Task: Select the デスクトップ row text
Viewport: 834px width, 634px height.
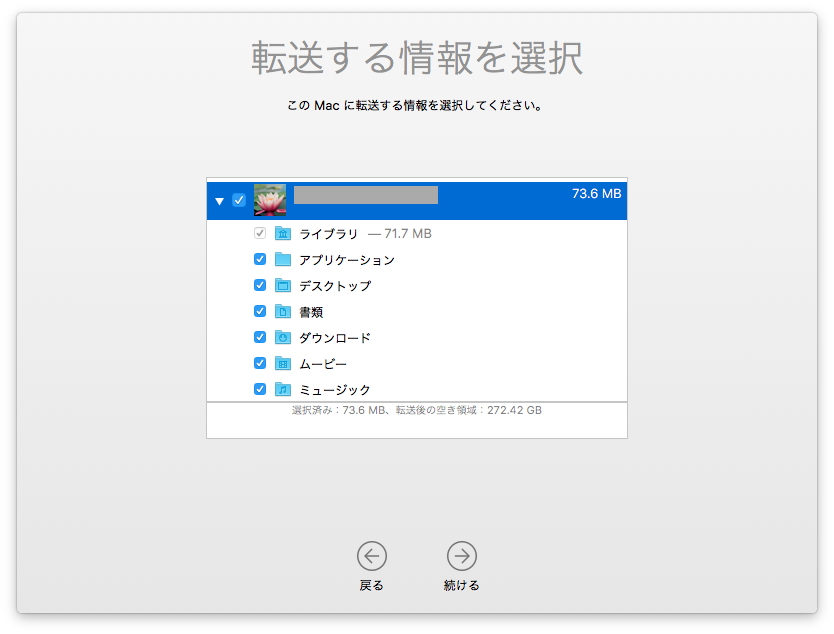Action: pos(335,286)
